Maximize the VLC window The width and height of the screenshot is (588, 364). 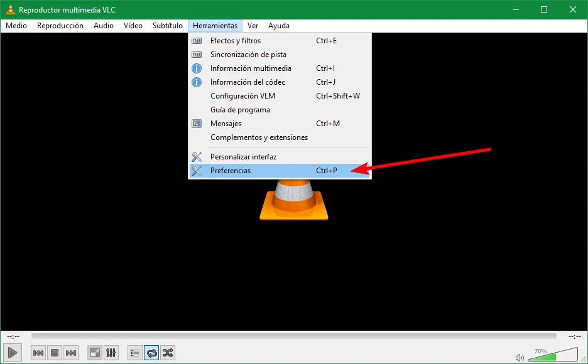(544, 9)
